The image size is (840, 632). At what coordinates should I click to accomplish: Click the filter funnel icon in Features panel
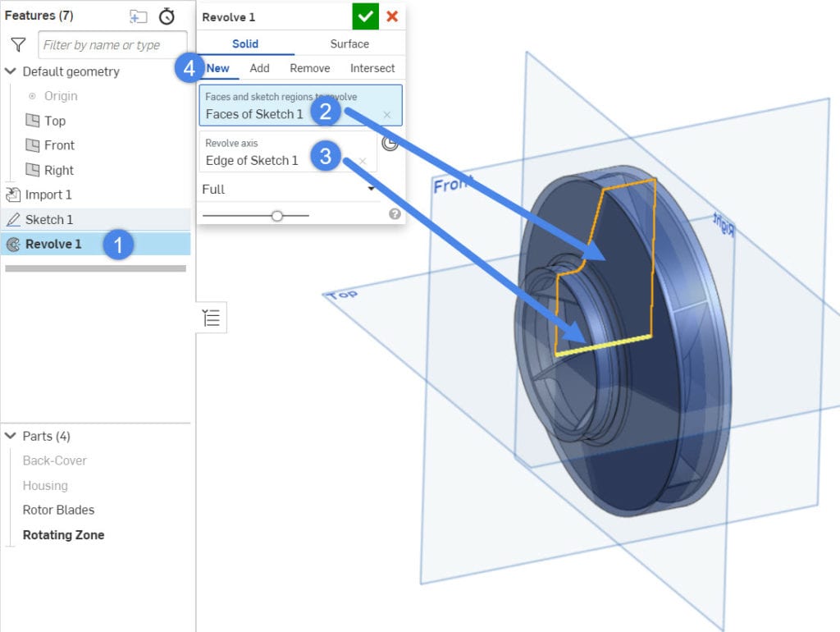17,44
